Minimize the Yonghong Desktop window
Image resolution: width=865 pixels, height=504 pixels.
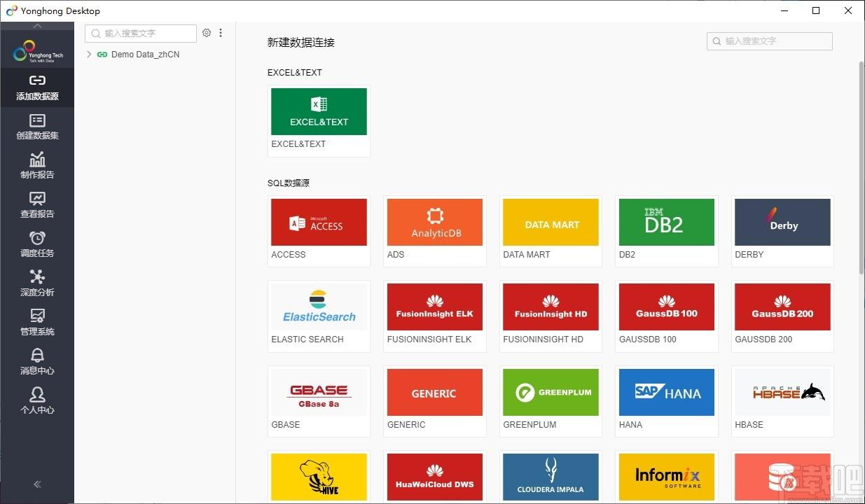coord(784,10)
